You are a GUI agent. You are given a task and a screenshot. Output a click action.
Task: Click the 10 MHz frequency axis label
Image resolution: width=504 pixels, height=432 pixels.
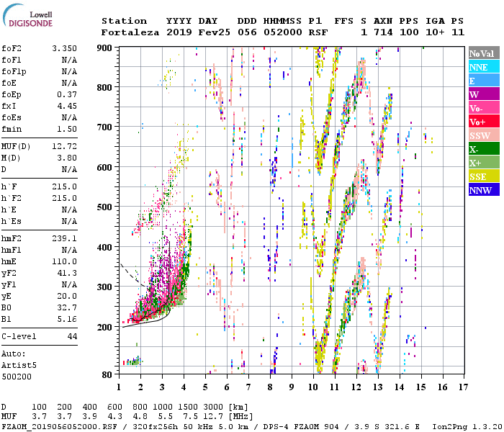pos(313,387)
